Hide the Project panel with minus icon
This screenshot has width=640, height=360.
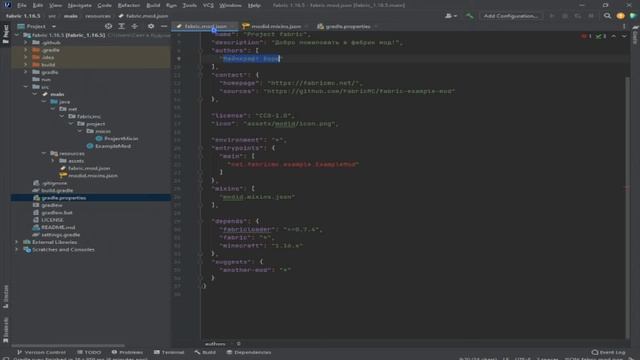(x=164, y=26)
